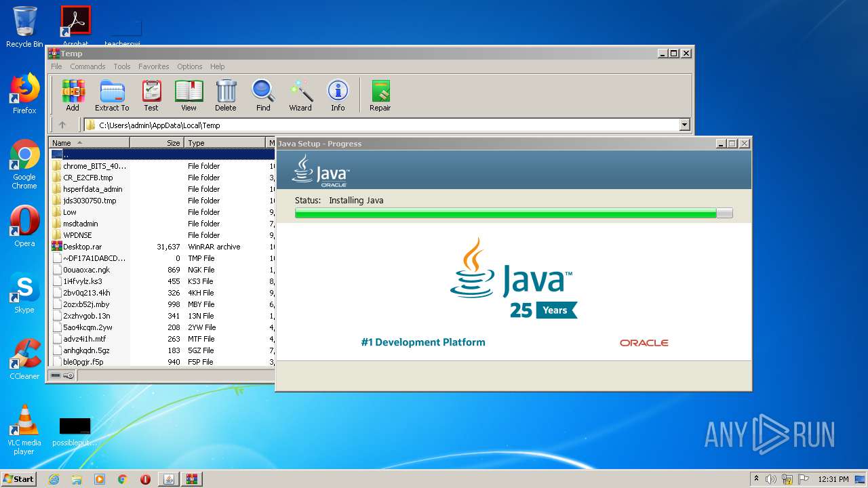Open the Recycle Bin desktop icon
Viewport: 868px width, 488px height.
point(24,27)
